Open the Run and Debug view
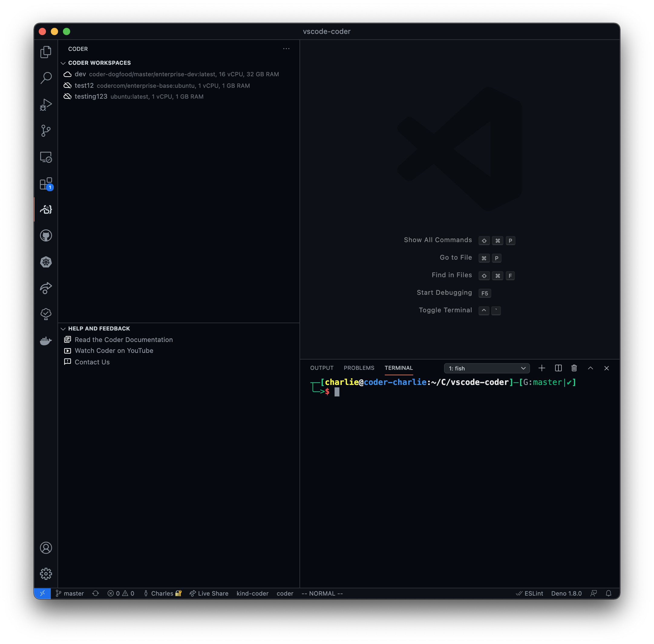Screen dimensions: 654x644 point(46,104)
